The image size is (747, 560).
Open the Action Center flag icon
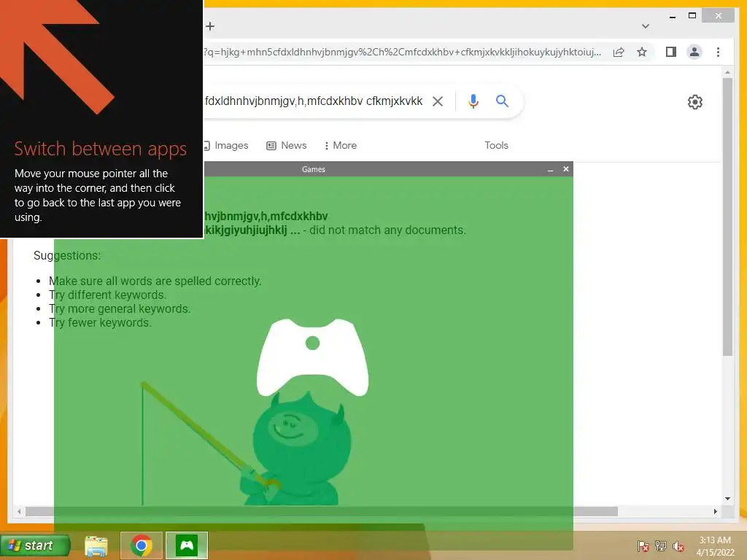pos(643,546)
